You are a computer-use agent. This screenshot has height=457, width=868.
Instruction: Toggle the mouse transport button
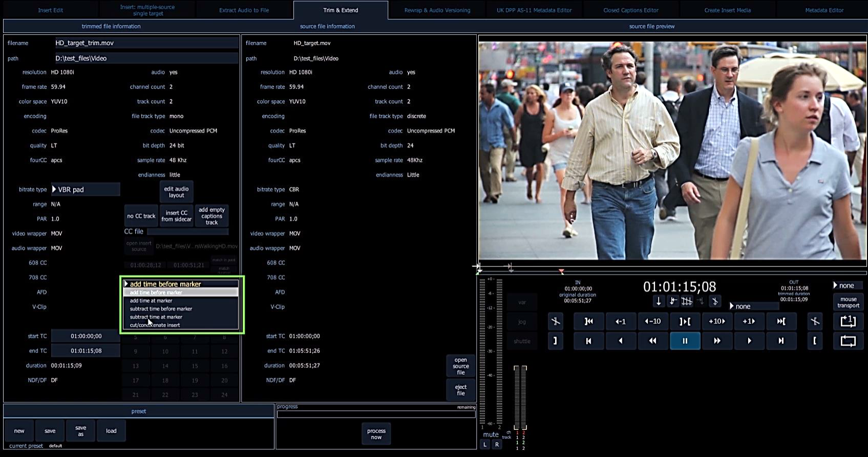(848, 302)
